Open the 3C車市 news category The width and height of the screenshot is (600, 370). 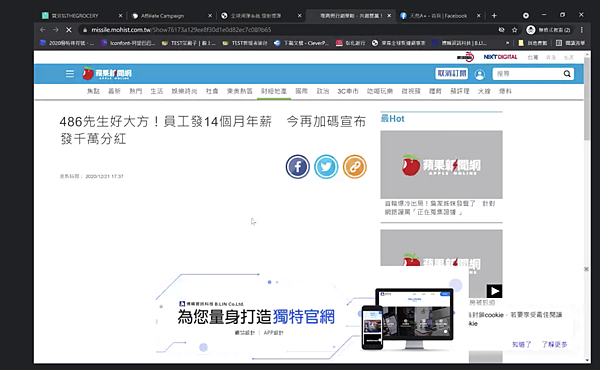[348, 91]
